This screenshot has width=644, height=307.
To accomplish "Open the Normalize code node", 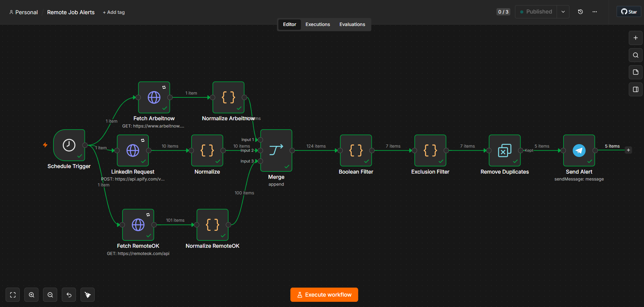I will [x=207, y=150].
